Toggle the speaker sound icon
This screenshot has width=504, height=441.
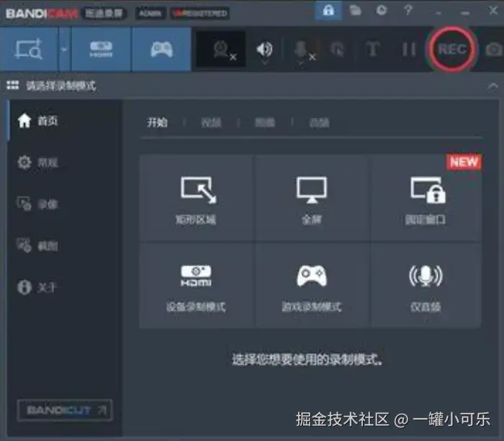[264, 50]
